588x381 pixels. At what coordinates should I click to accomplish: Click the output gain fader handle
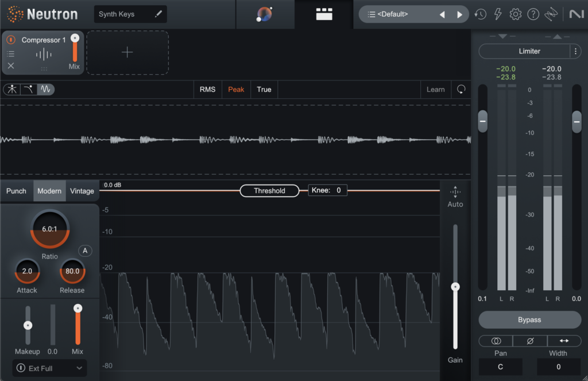pos(577,122)
